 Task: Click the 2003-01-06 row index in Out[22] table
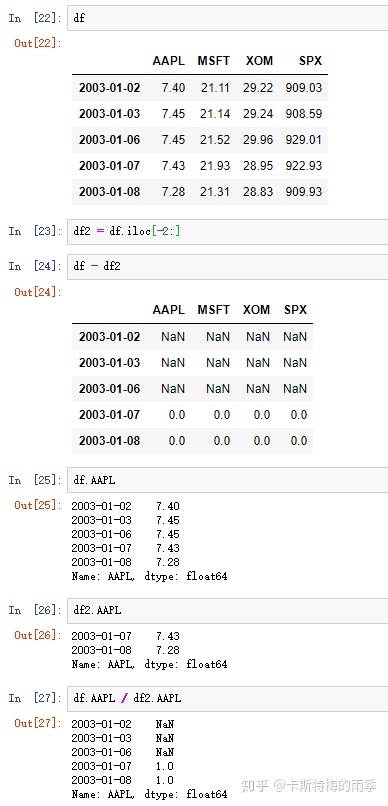[109, 140]
